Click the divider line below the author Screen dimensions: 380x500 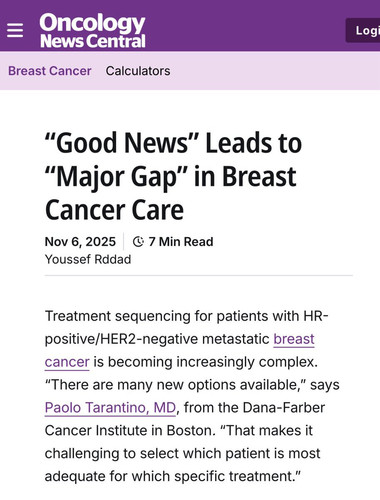point(199,276)
